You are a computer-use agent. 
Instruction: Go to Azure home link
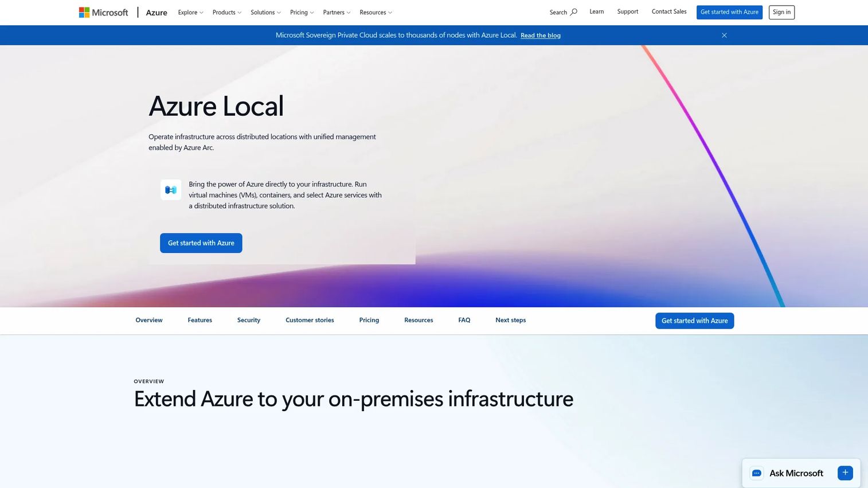point(157,12)
